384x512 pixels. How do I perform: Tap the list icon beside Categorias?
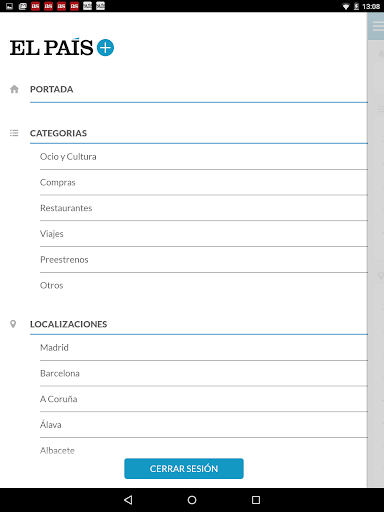tap(14, 133)
